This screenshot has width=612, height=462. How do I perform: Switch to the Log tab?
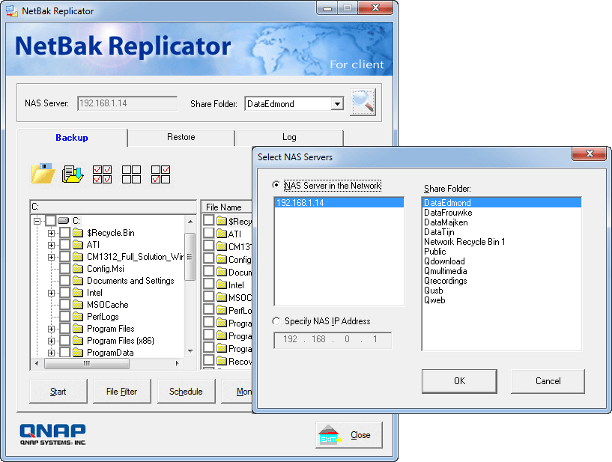(289, 137)
